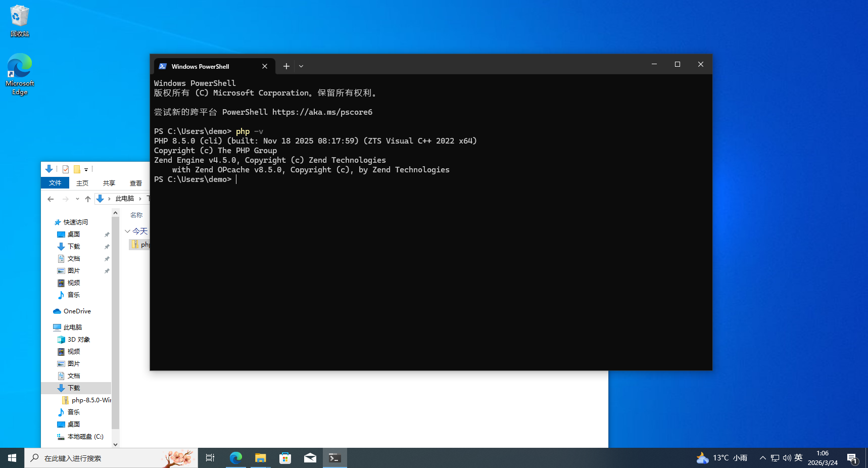The image size is (868, 468).
Task: Open Microsoft Store from the taskbar
Action: [x=285, y=458]
